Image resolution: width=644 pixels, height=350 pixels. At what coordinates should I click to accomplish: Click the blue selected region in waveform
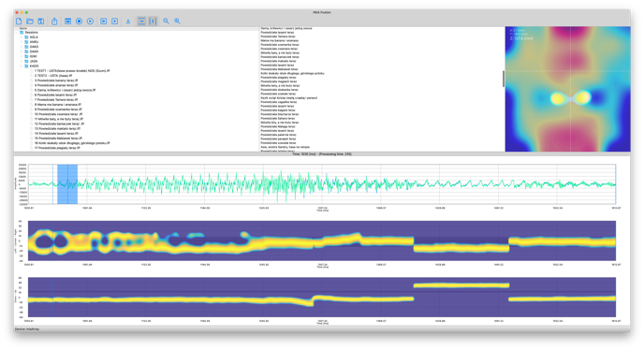point(67,184)
